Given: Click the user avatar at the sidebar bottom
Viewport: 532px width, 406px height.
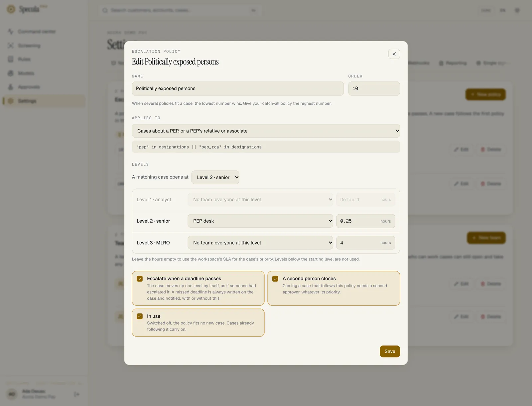Looking at the screenshot, I should point(12,394).
